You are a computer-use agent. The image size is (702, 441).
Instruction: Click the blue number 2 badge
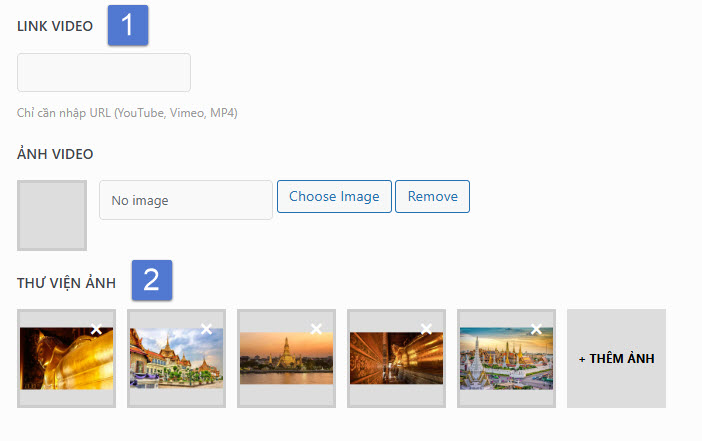151,280
